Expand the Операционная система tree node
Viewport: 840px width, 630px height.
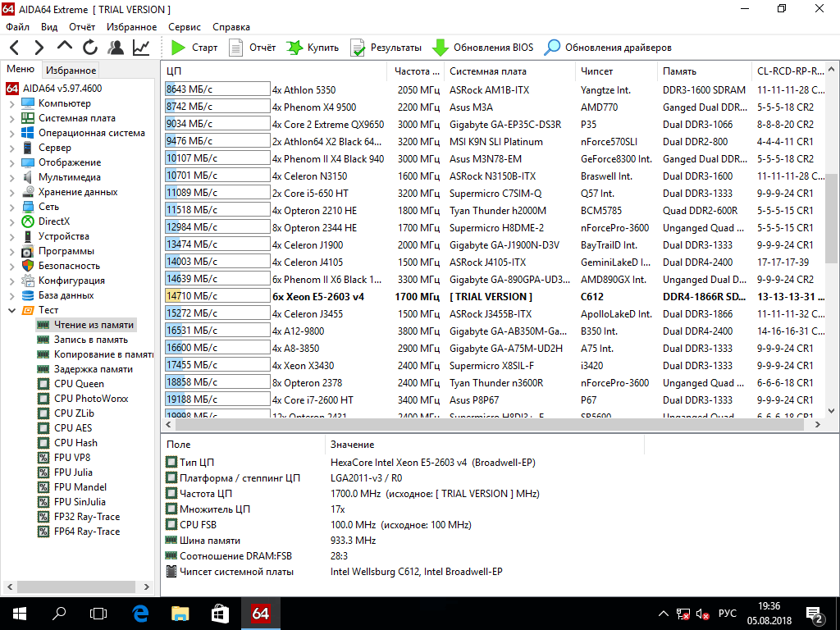[x=11, y=134]
